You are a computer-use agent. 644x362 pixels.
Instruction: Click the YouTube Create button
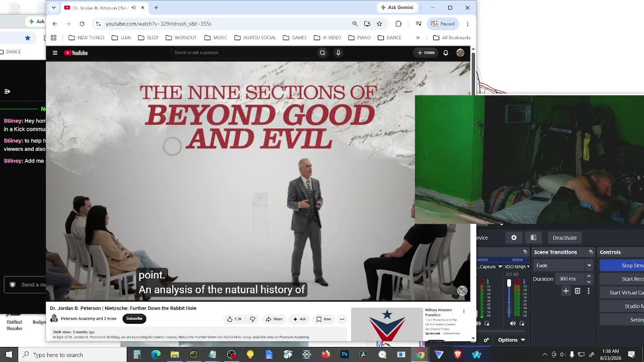click(x=426, y=53)
